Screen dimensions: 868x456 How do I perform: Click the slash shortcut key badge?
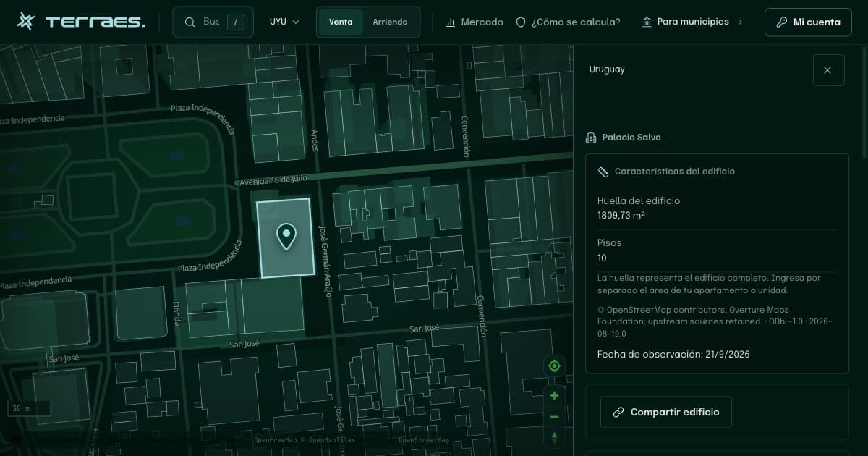pos(235,22)
